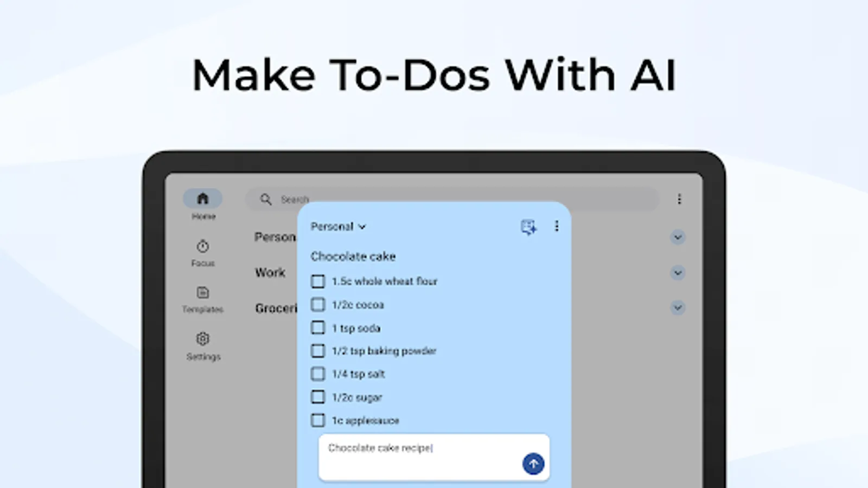Check the 1c applesauce item
The height and width of the screenshot is (488, 868).
[x=318, y=420]
